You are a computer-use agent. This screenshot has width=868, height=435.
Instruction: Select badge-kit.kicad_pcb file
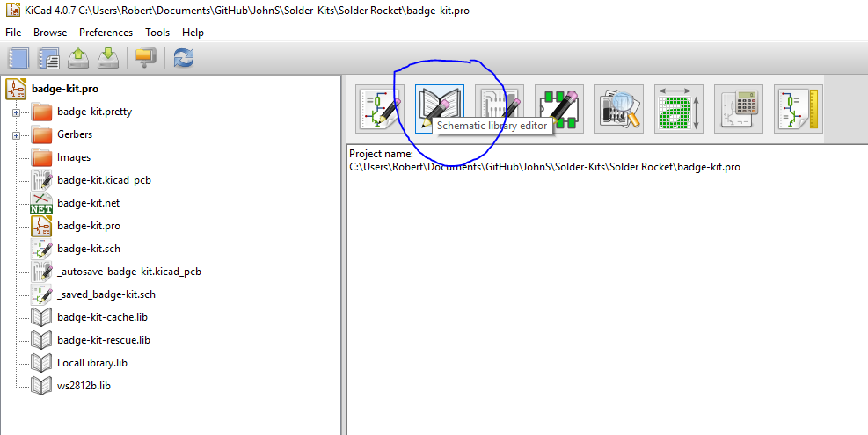tap(104, 180)
